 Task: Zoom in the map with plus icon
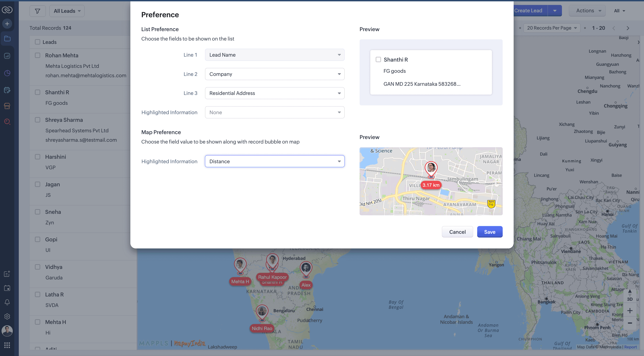click(630, 311)
